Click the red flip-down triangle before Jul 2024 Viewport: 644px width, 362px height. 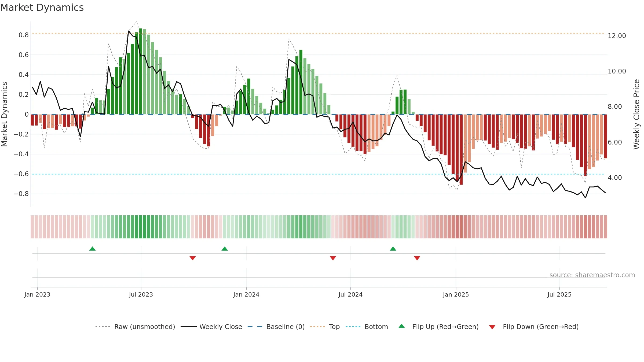[x=333, y=258]
